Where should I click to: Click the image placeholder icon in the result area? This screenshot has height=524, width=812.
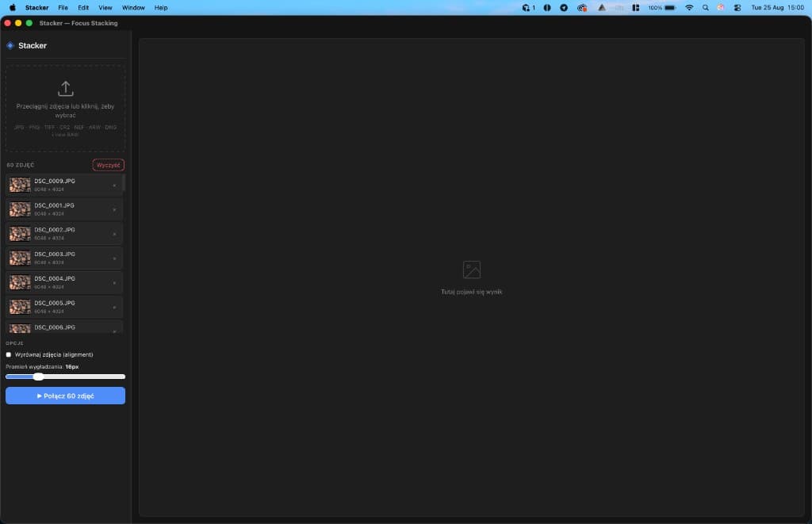(471, 270)
